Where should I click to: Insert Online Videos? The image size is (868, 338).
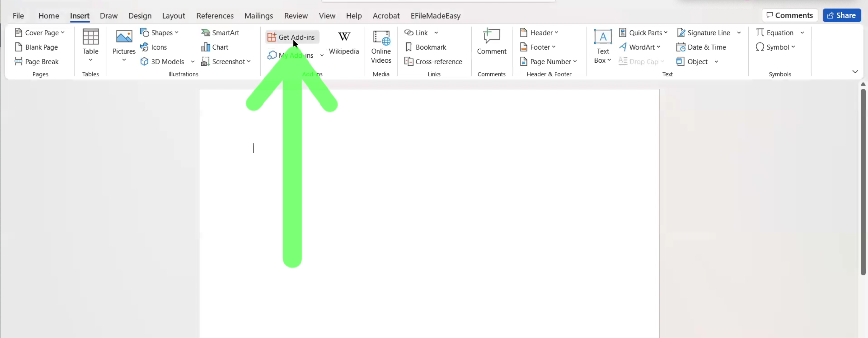(381, 46)
